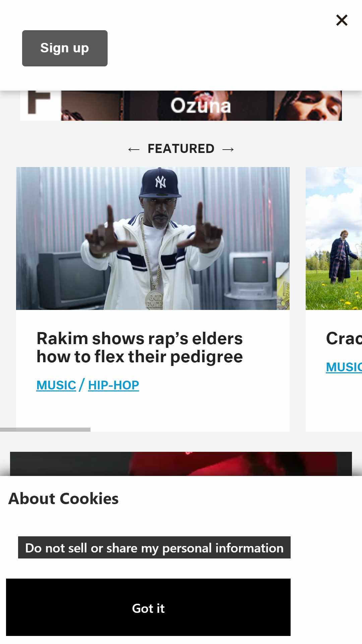Open the Rakim article photo
This screenshot has height=644, width=362.
(x=153, y=238)
